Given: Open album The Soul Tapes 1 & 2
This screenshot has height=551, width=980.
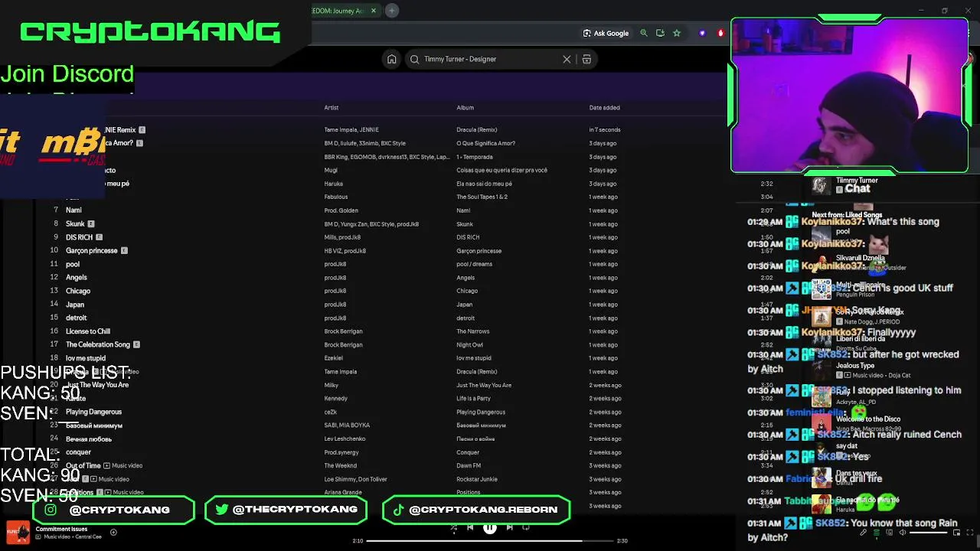Looking at the screenshot, I should click(x=482, y=197).
